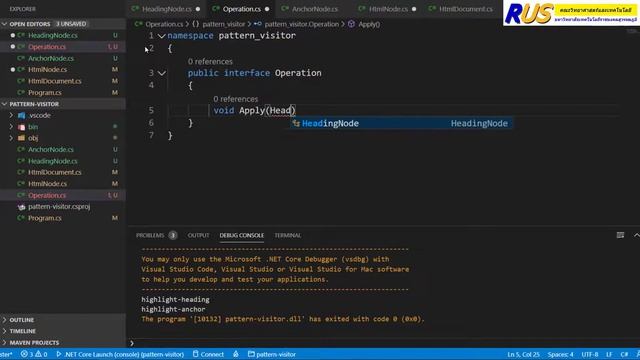640x360 pixels.
Task: Open errors and warnings count in status bar
Action: click(34, 354)
